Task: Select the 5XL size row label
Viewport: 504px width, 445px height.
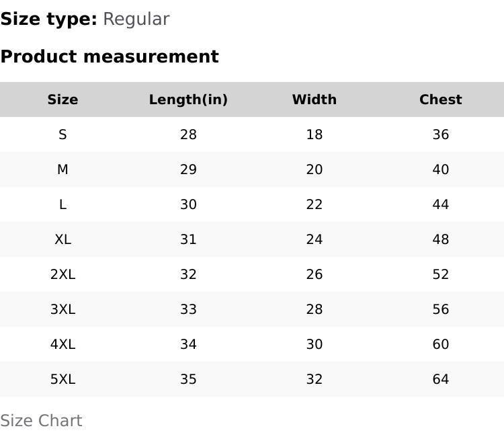Action: point(62,379)
